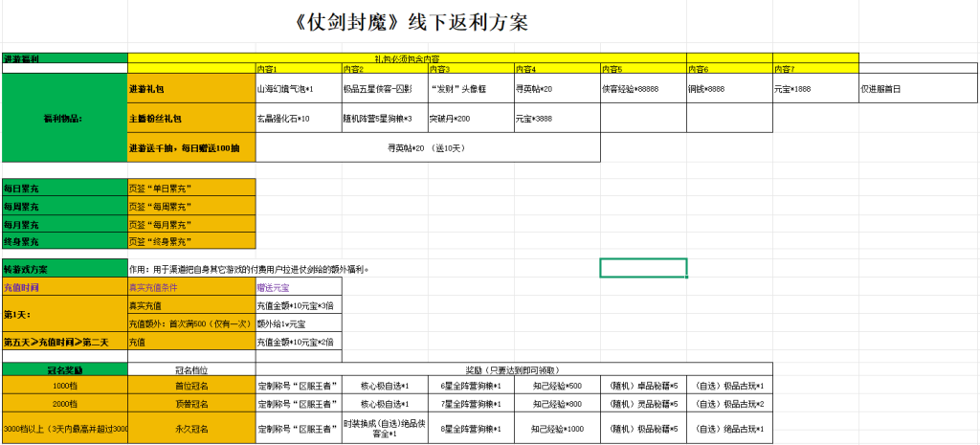Click the 内容6 column header

(730, 68)
